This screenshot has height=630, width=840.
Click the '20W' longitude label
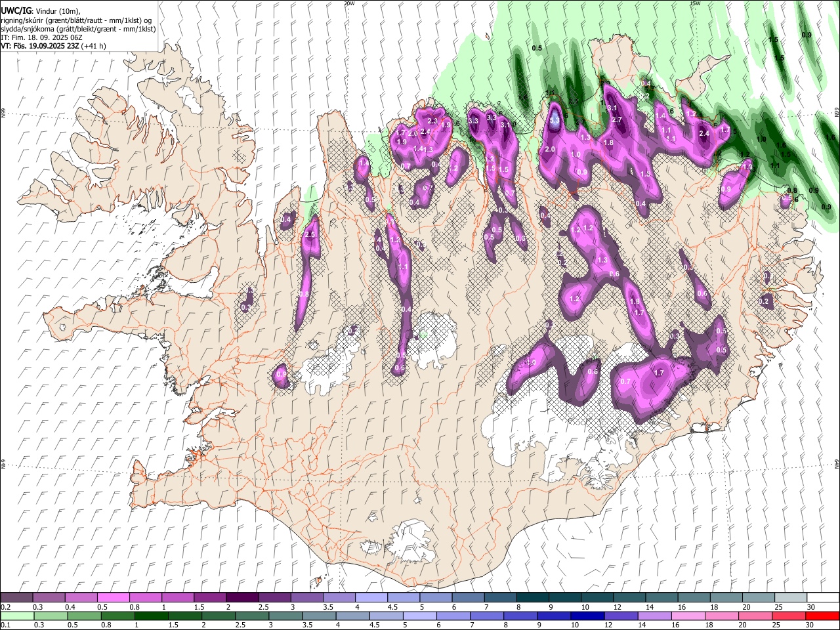(x=349, y=3)
